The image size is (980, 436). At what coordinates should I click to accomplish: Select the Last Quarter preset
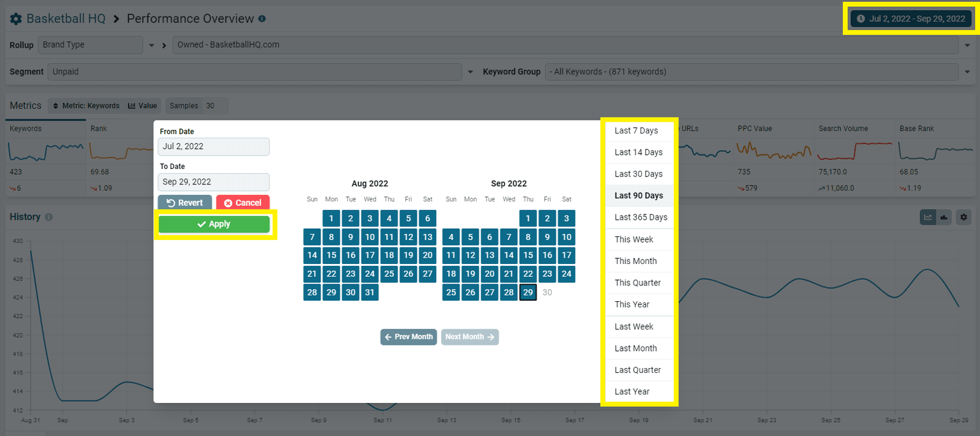[639, 370]
